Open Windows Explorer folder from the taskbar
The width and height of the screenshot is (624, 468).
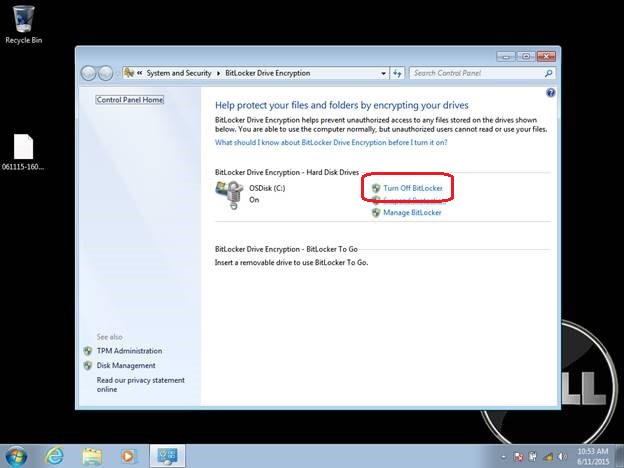point(92,456)
